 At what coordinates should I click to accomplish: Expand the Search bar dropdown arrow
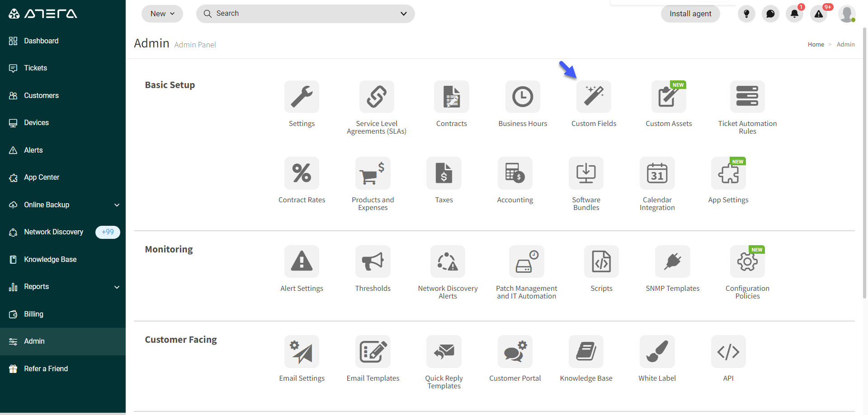404,14
